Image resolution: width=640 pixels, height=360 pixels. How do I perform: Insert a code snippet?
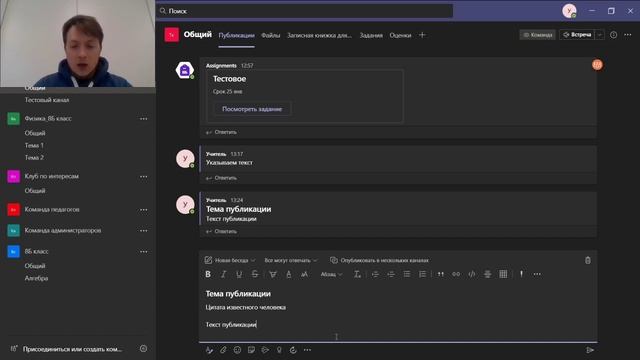(x=472, y=274)
